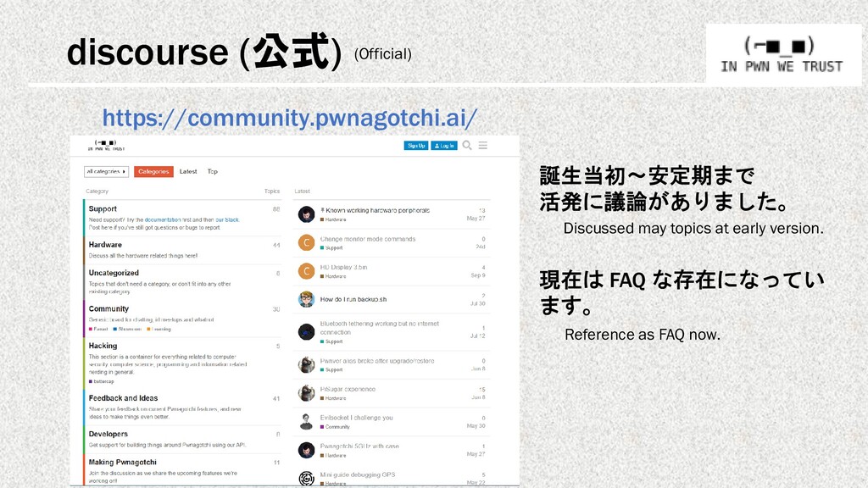
Task: Open avatar beside Evilsocket I challenge you
Action: coord(306,422)
